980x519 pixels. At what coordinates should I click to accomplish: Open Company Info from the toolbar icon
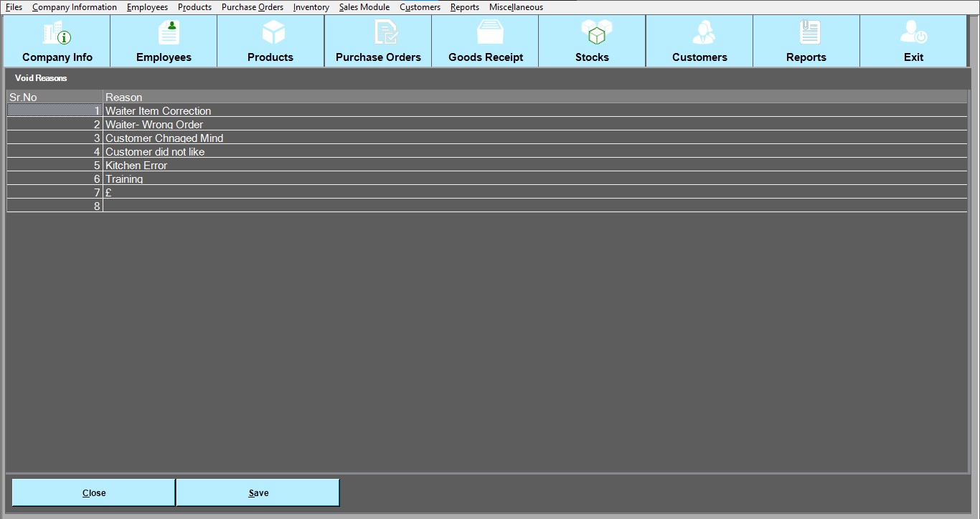coord(57,34)
